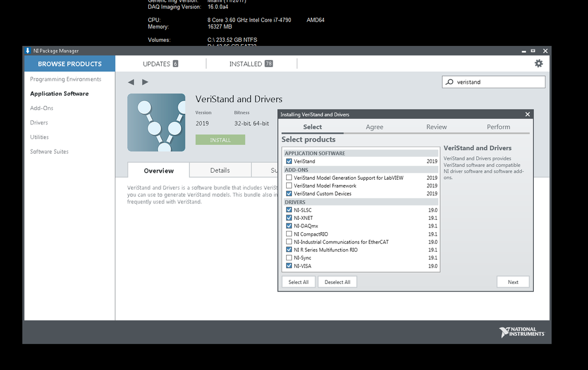The height and width of the screenshot is (370, 588).
Task: Toggle the NI-Sync driver checkbox
Action: (289, 258)
